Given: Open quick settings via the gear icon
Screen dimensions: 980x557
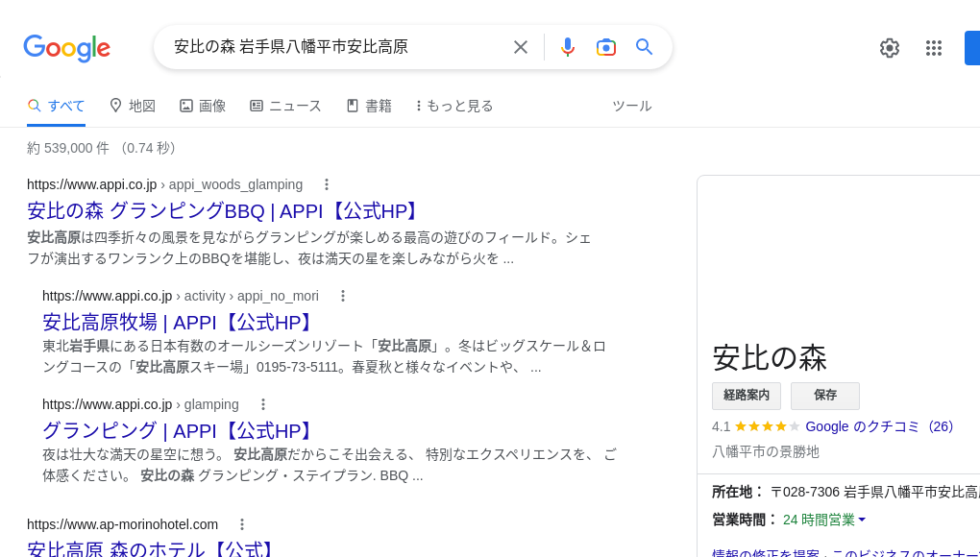Looking at the screenshot, I should 889,47.
